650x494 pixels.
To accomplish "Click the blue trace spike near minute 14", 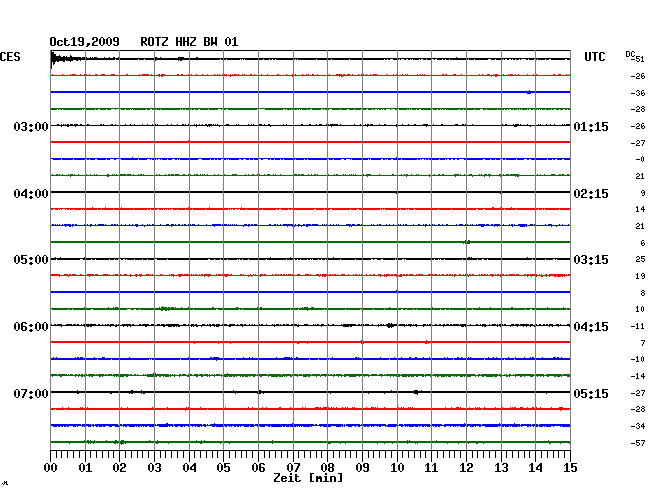I will (x=529, y=92).
